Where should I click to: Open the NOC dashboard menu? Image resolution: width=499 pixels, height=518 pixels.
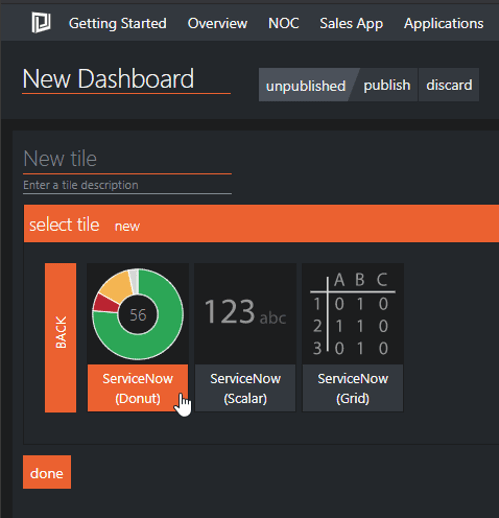[x=283, y=23]
